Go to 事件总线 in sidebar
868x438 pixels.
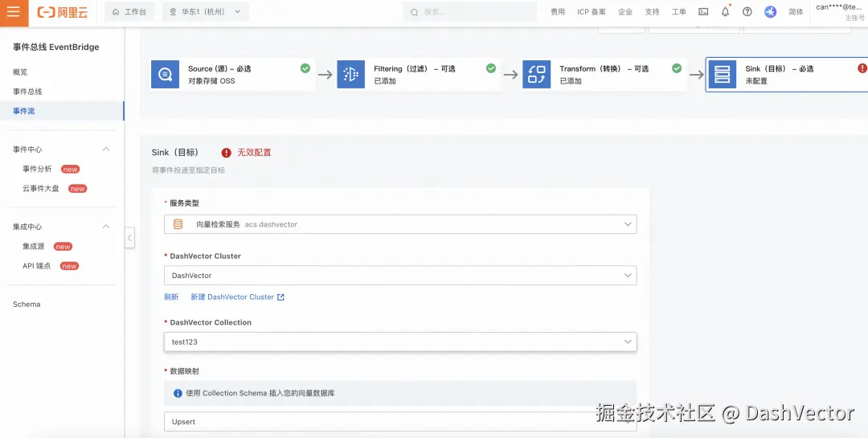point(27,92)
